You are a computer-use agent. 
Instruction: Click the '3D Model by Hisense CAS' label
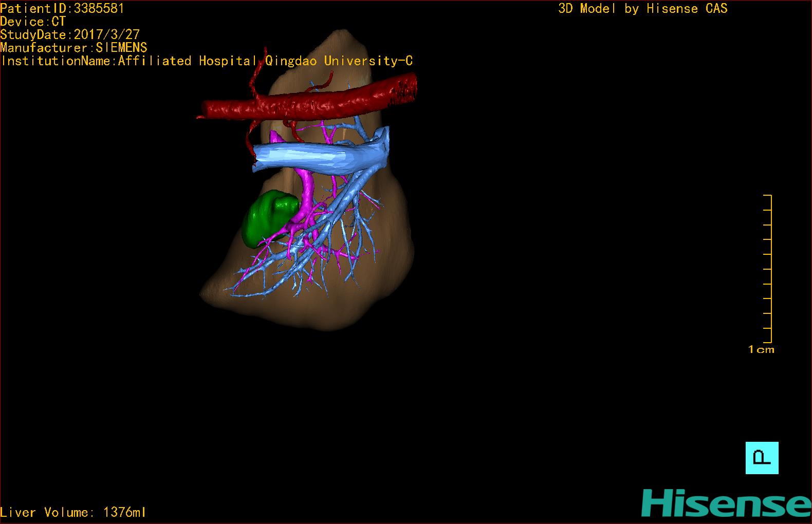point(643,8)
